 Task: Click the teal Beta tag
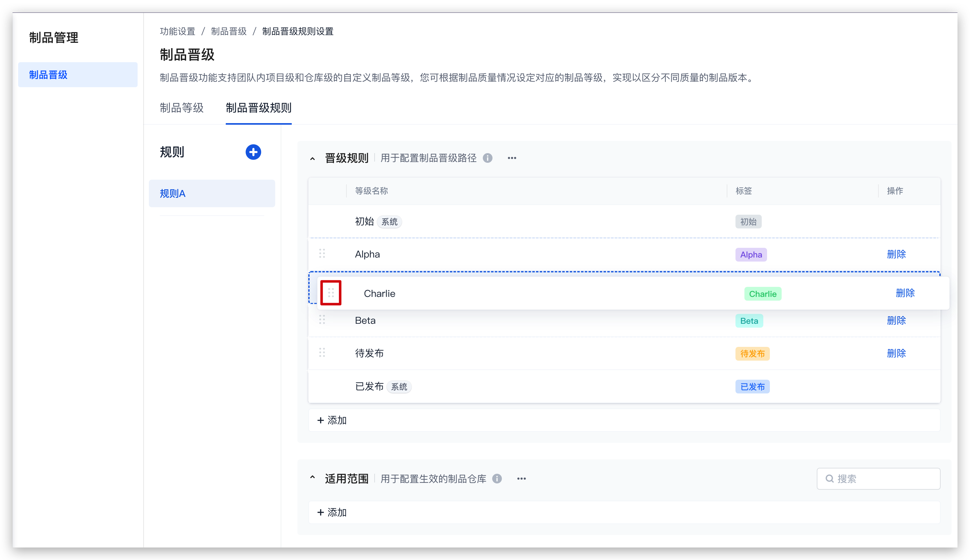point(749,321)
